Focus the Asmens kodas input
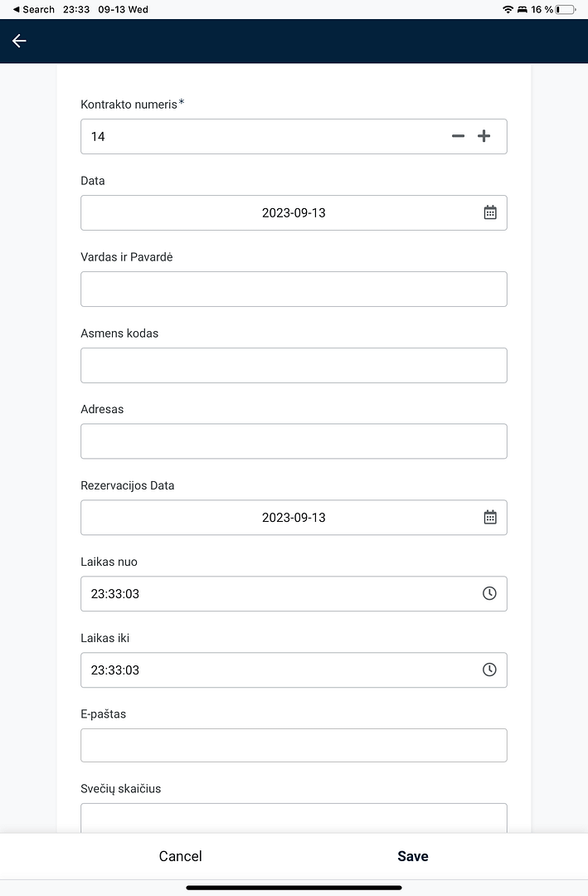This screenshot has height=896, width=588. tap(294, 365)
